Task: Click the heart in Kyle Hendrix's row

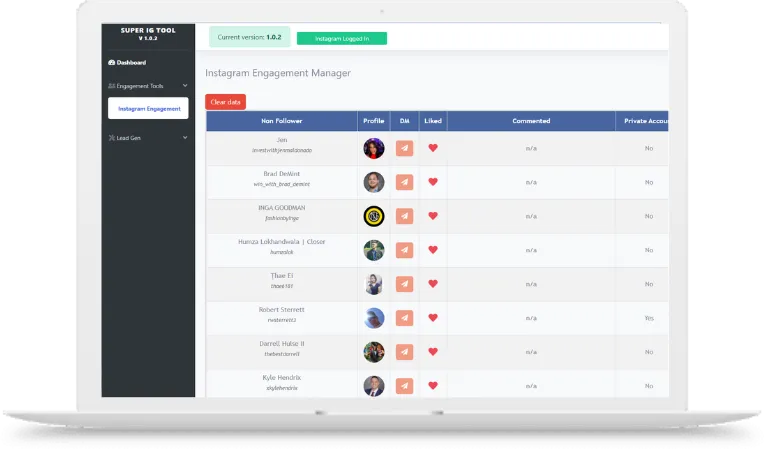Action: point(433,385)
